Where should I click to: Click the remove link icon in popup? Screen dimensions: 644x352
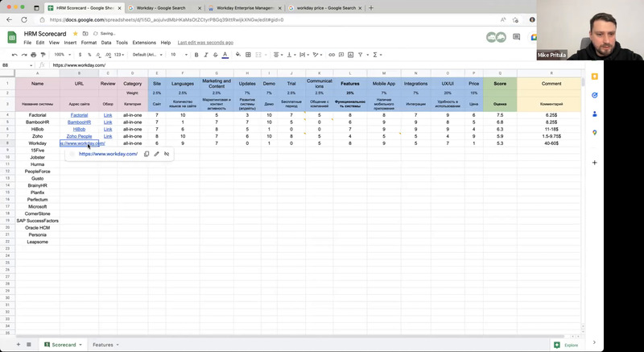tap(167, 154)
